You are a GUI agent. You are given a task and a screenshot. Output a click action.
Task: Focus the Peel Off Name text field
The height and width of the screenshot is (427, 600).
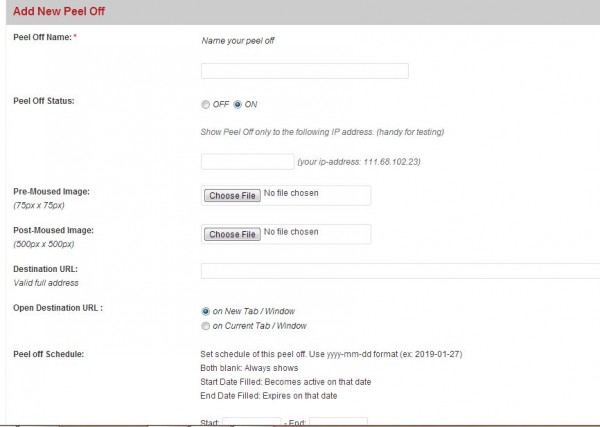coord(305,71)
